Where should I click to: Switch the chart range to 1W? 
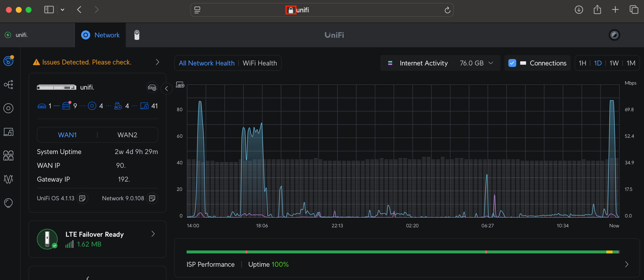[614, 63]
